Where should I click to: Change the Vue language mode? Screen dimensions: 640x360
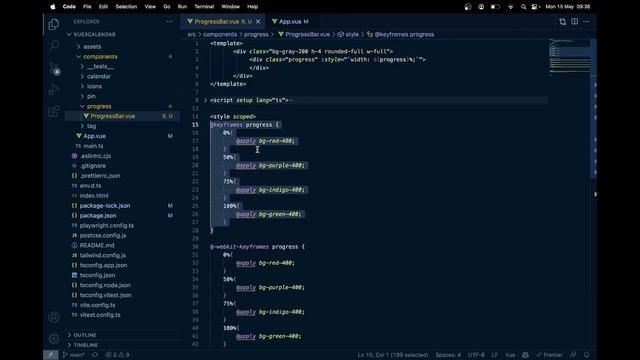coord(510,355)
